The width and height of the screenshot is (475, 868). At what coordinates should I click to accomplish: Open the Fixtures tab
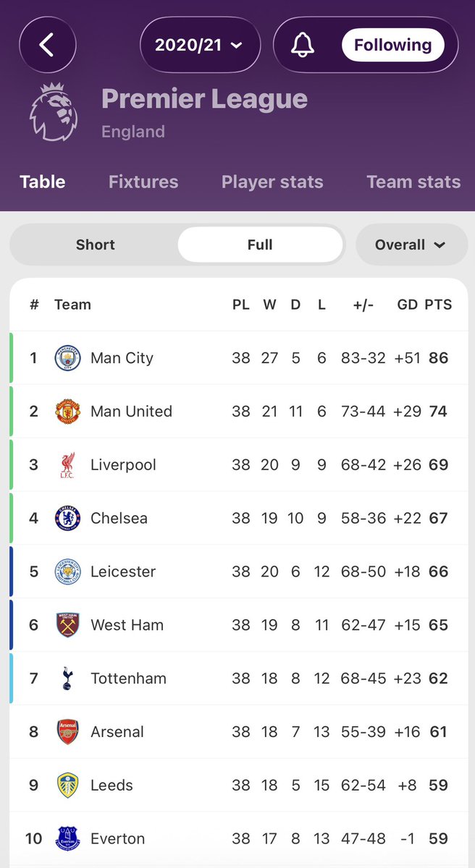coord(143,182)
